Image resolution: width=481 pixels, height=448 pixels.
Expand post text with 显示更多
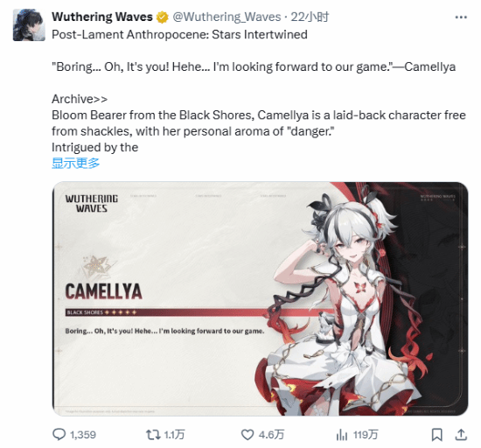(x=75, y=163)
